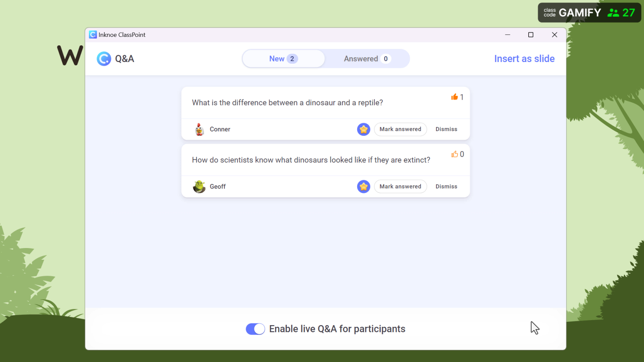Mark Geoff's question as answered
644x362 pixels.
pos(400,186)
